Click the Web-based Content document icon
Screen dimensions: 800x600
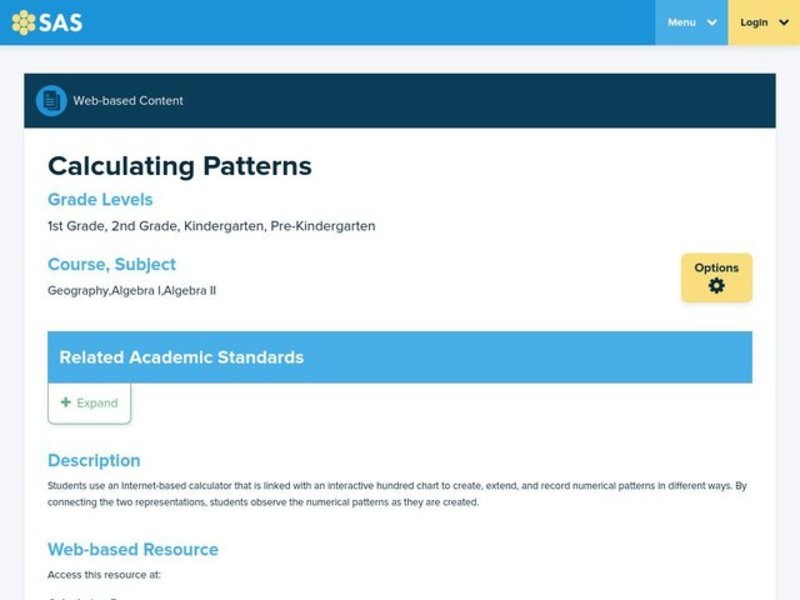click(x=48, y=100)
